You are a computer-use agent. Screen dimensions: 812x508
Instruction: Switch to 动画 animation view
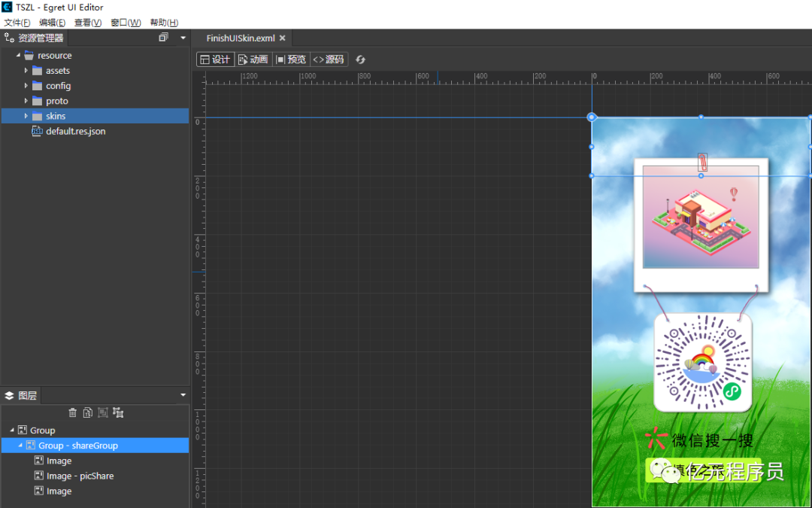click(x=253, y=59)
